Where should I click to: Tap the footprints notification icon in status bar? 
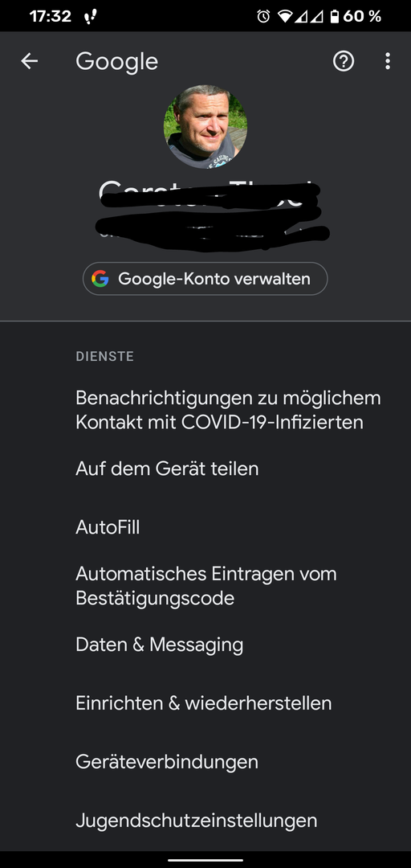pyautogui.click(x=90, y=17)
